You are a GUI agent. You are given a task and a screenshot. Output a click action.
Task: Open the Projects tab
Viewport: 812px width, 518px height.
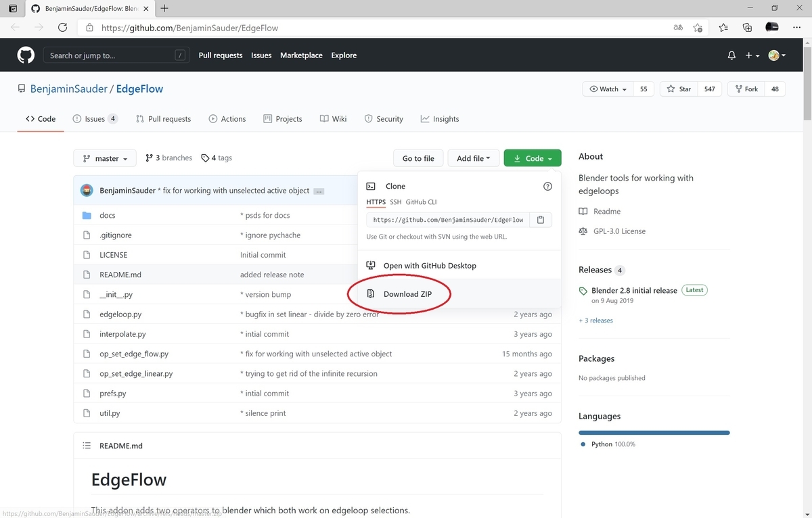(282, 119)
